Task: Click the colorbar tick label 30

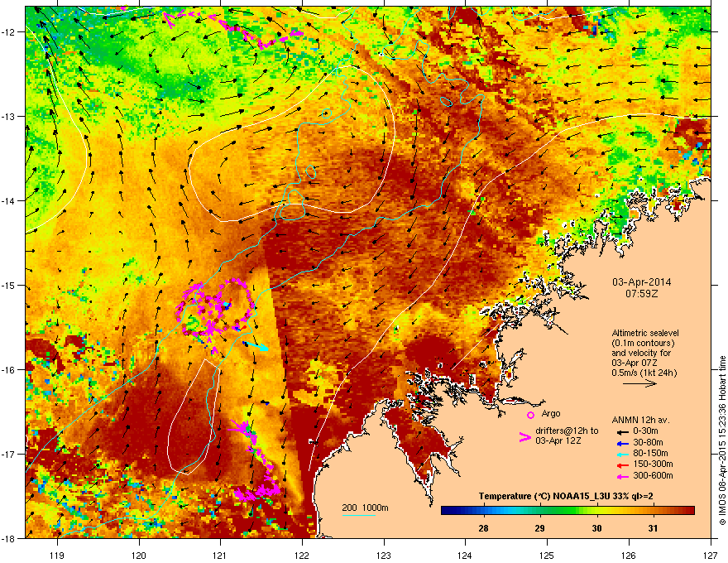Action: [x=596, y=528]
